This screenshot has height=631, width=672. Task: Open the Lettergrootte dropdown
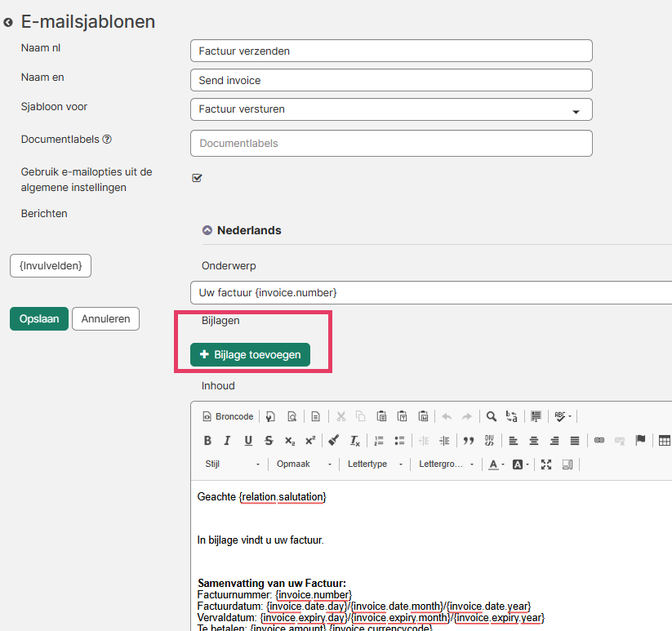[446, 464]
